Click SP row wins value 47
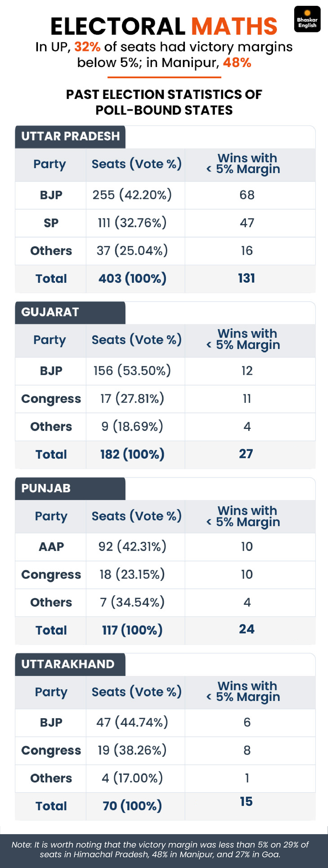The image size is (328, 868). (x=247, y=223)
